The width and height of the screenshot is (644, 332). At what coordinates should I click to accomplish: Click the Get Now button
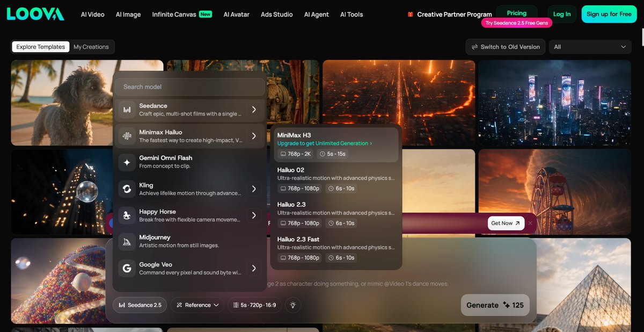click(x=506, y=223)
